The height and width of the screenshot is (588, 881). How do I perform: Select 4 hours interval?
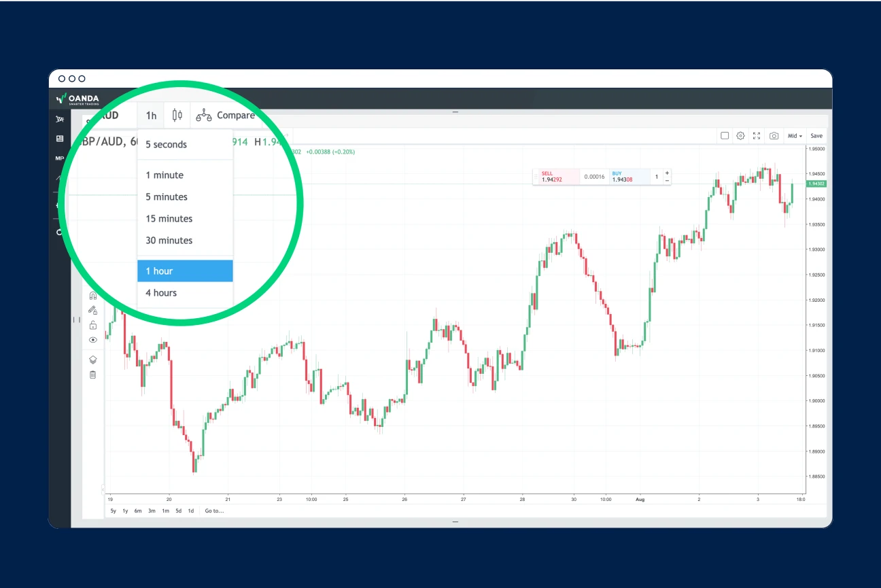(185, 293)
